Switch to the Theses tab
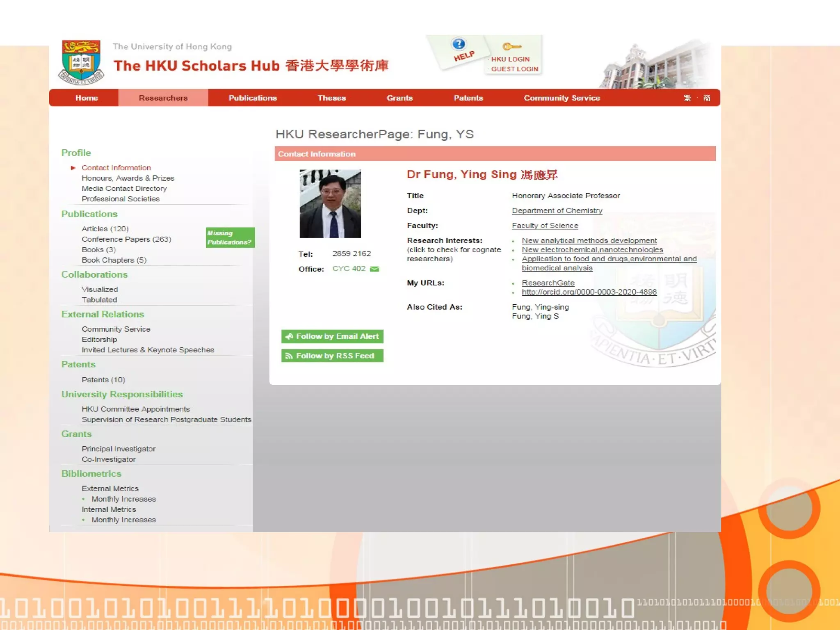Screen dimensions: 840x630 click(x=331, y=98)
